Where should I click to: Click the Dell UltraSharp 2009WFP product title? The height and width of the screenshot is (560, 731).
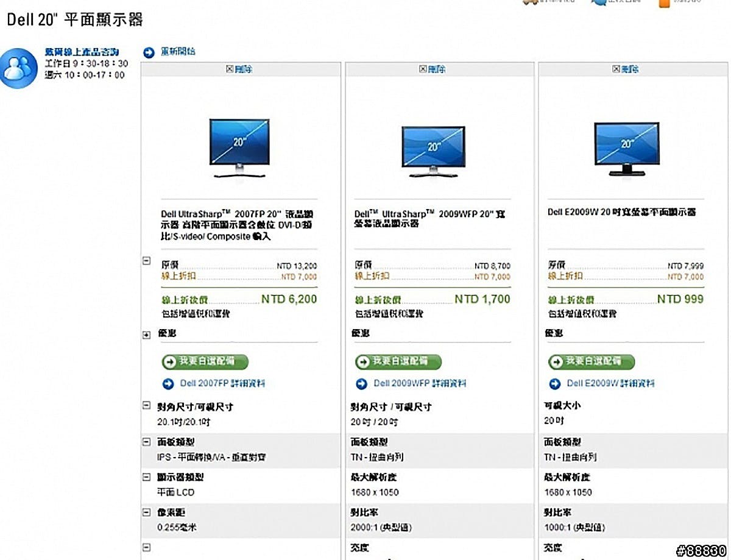click(429, 219)
